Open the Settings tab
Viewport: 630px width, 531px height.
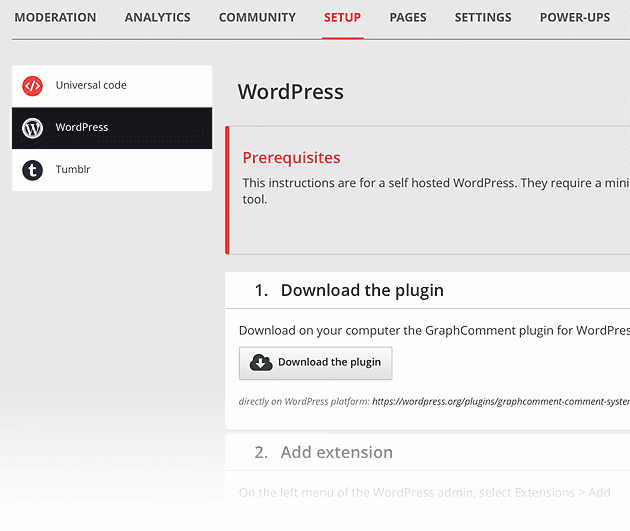click(483, 17)
